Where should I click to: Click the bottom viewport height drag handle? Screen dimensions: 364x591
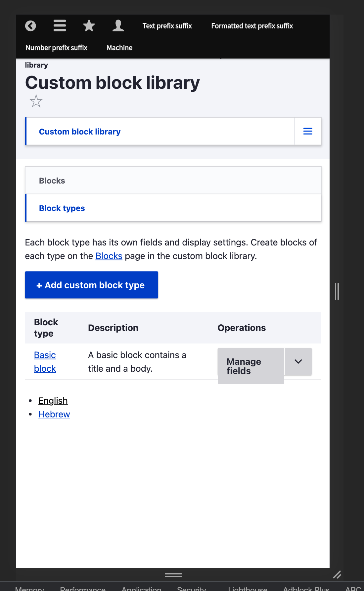[x=173, y=575]
